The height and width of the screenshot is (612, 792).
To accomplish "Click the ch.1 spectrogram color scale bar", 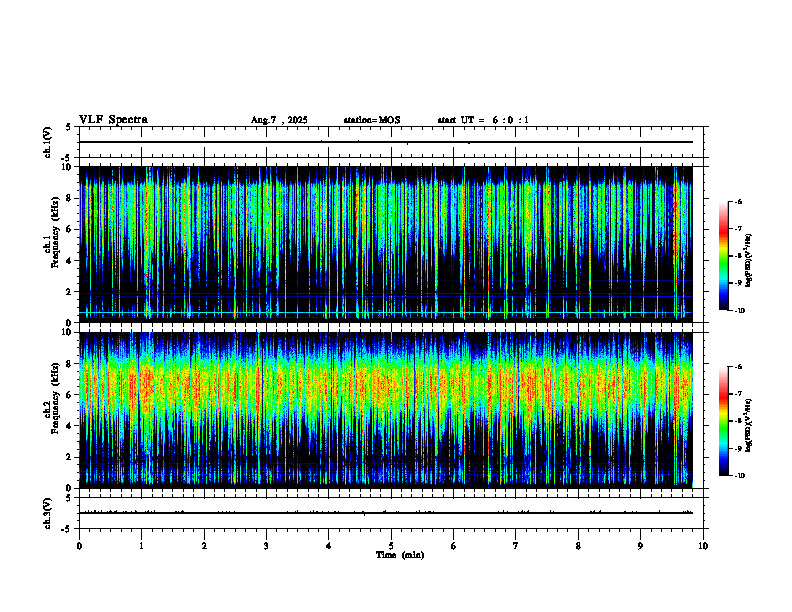I will 723,256.
